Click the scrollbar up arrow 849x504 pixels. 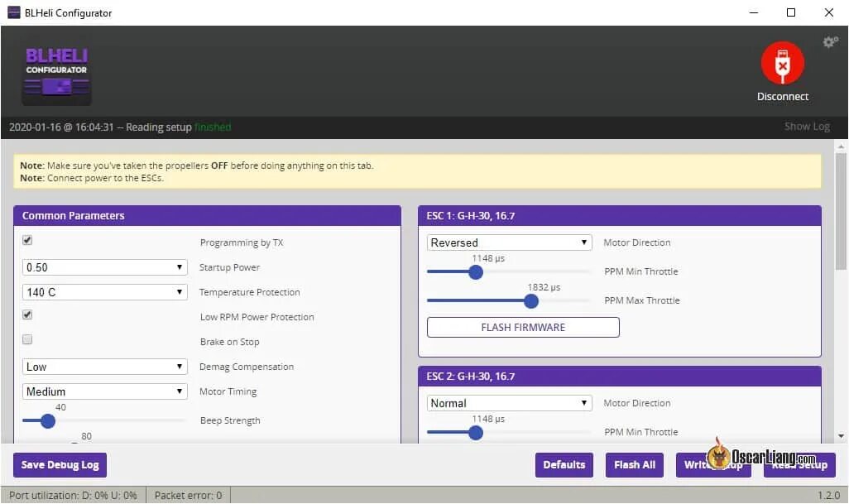[x=841, y=146]
